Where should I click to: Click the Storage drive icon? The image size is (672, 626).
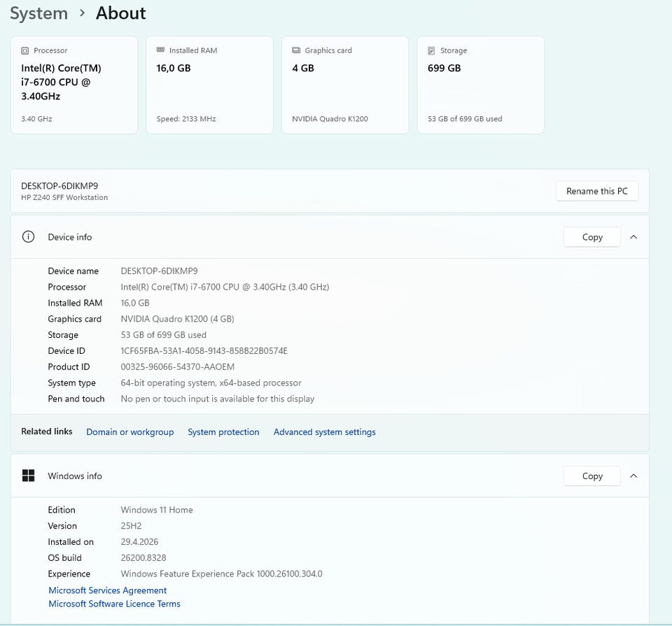(432, 50)
